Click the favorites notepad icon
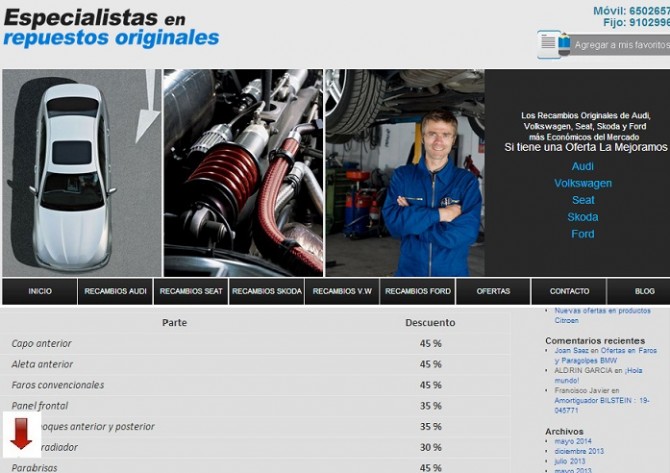The image size is (670, 473). [x=554, y=44]
